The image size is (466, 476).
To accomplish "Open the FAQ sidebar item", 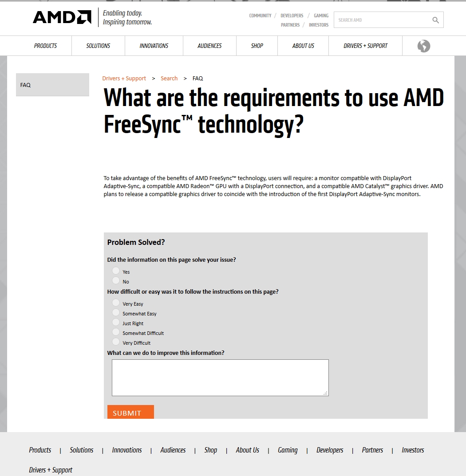I will [x=52, y=85].
